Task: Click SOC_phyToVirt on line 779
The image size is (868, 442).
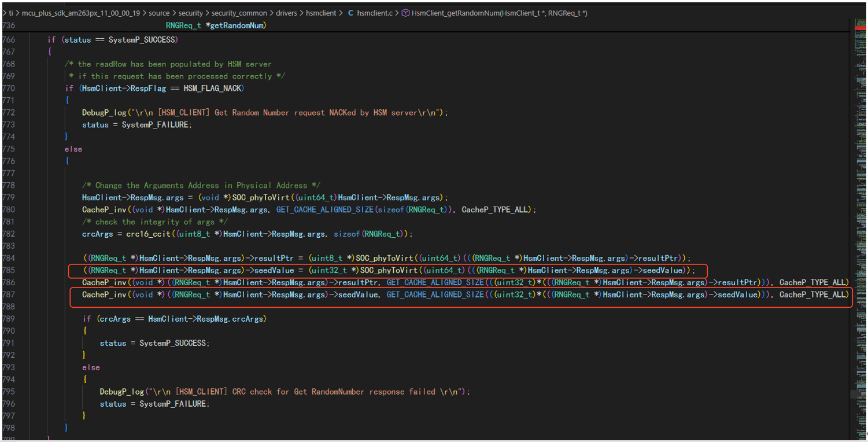Action: [258, 197]
